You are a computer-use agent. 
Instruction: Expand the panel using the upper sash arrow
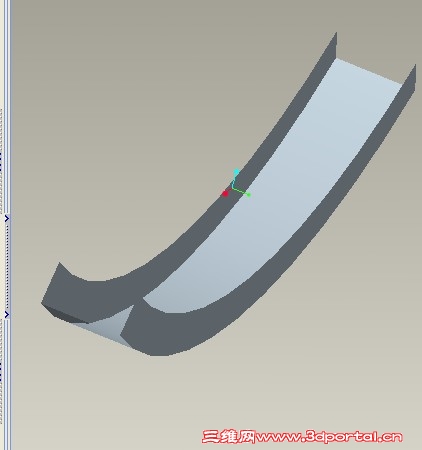pos(7,219)
